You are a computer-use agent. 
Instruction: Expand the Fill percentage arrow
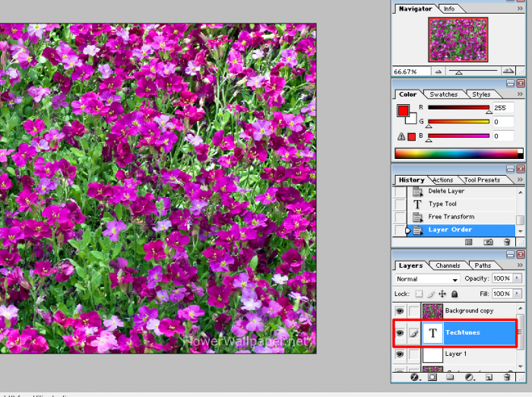pyautogui.click(x=518, y=294)
